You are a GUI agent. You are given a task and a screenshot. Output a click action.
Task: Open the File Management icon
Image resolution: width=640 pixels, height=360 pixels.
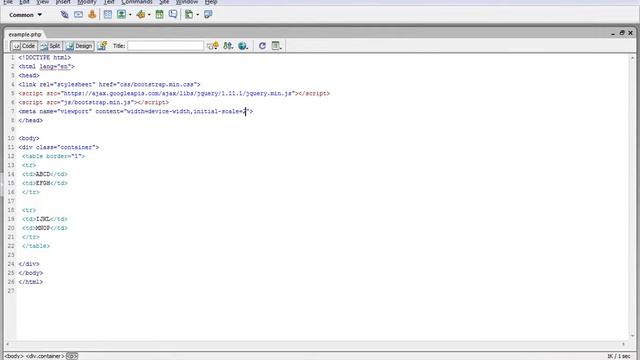tap(228, 46)
